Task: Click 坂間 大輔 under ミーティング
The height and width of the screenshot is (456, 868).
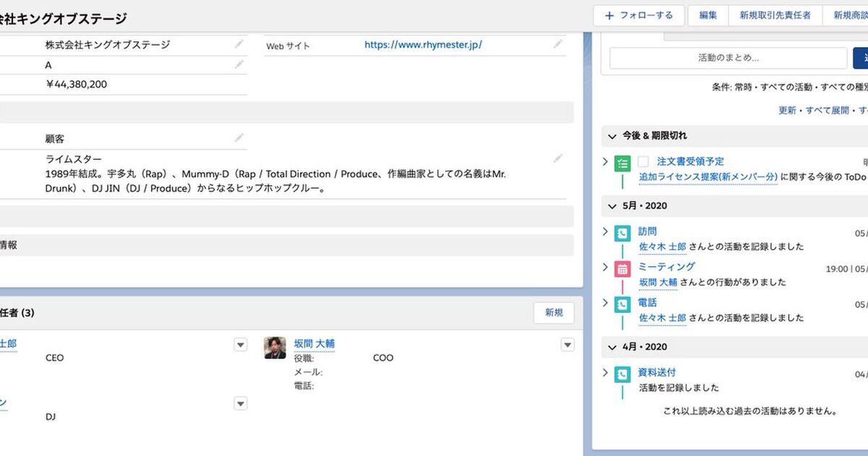Action: (x=658, y=282)
